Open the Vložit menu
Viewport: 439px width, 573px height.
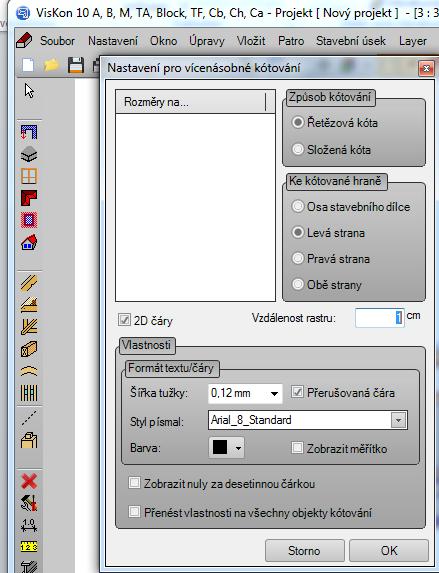251,41
